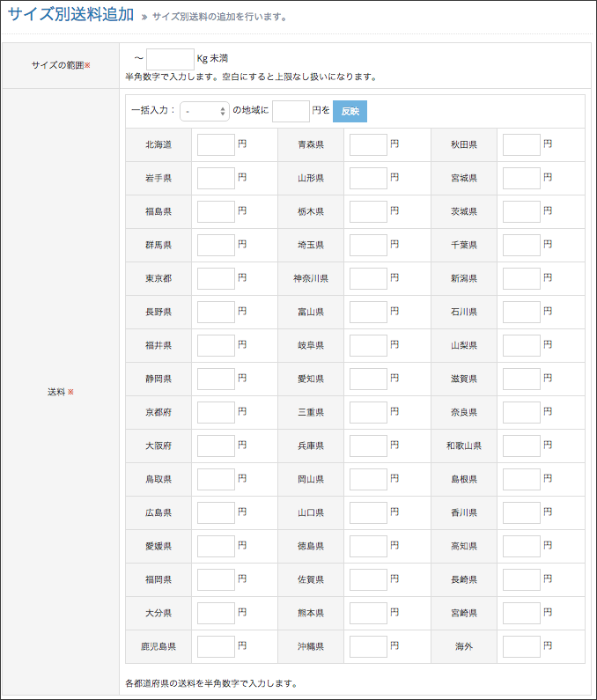Focus the 海外 fee input box
The width and height of the screenshot is (597, 700).
coord(521,647)
